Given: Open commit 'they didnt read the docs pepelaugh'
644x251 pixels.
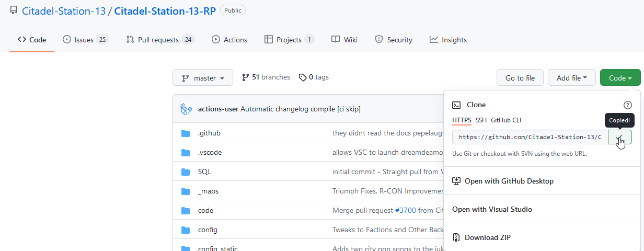Looking at the screenshot, I should point(387,133).
